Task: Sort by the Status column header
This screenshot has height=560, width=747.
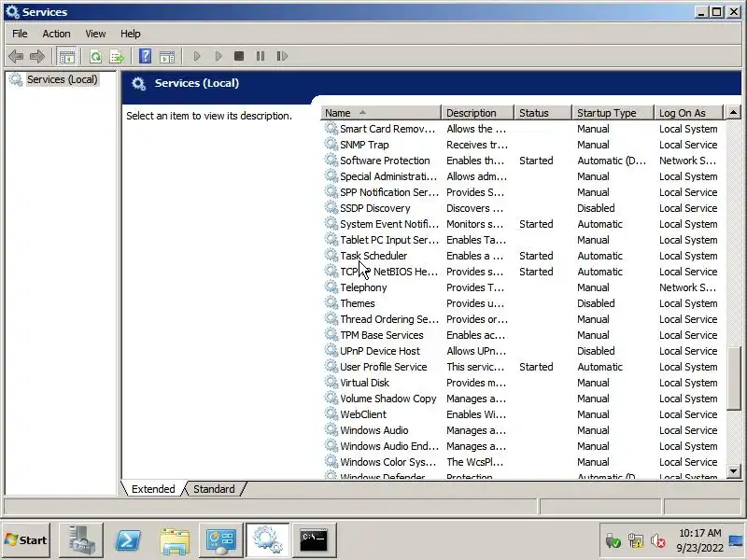Action: click(543, 113)
